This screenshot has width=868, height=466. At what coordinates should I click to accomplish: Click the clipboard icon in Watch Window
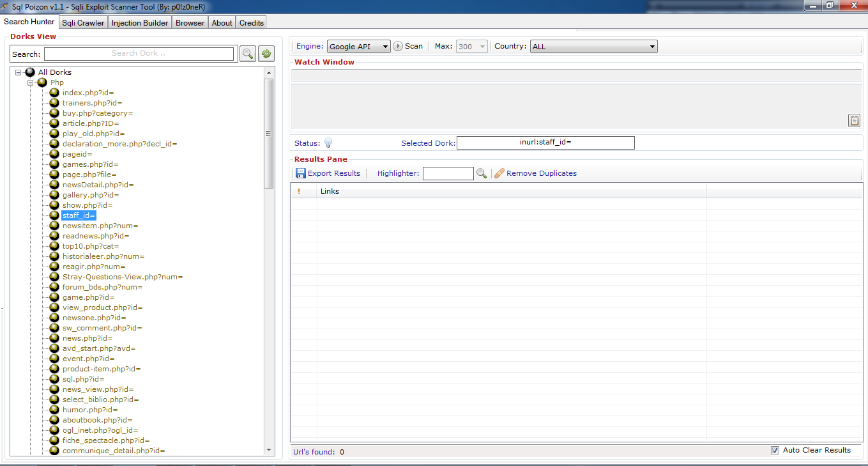coord(854,120)
